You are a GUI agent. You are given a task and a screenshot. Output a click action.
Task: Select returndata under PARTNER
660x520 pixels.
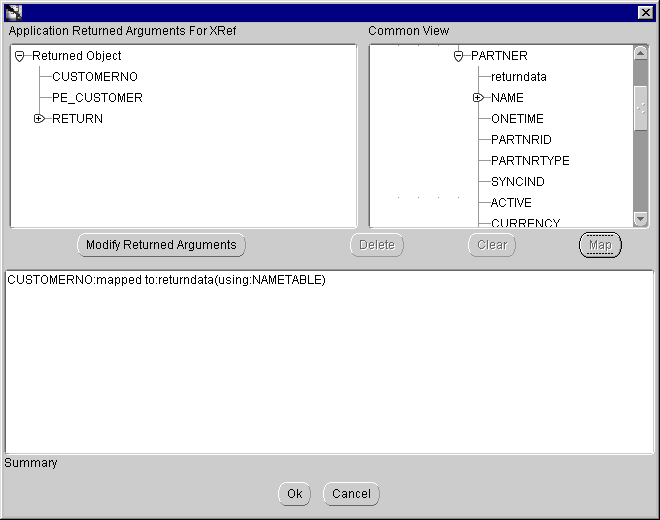[x=518, y=77]
